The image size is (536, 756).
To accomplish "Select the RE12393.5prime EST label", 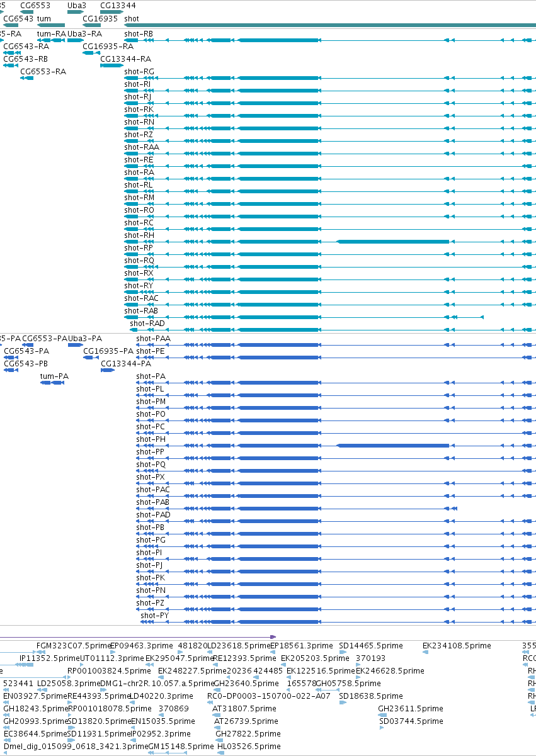I will pos(245,658).
